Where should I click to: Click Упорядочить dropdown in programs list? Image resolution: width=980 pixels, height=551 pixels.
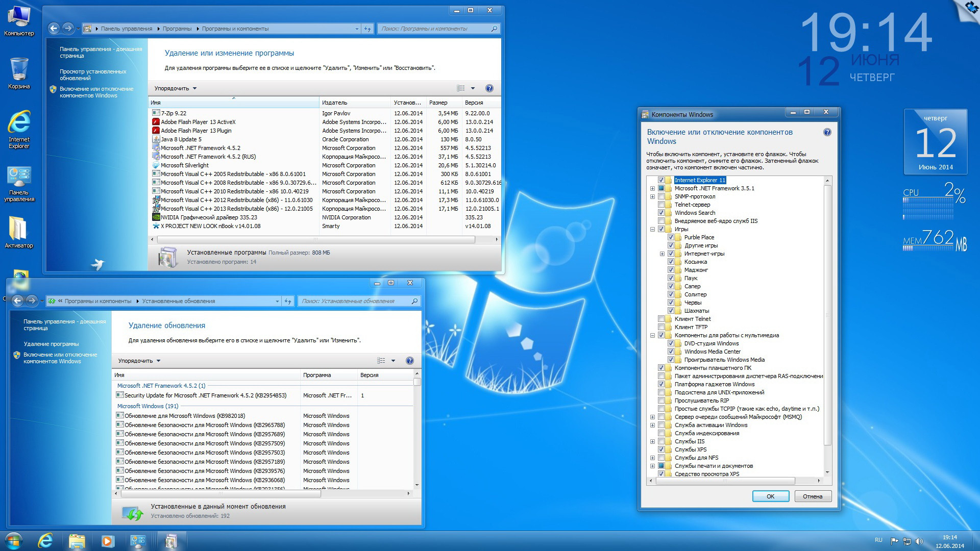(x=174, y=88)
